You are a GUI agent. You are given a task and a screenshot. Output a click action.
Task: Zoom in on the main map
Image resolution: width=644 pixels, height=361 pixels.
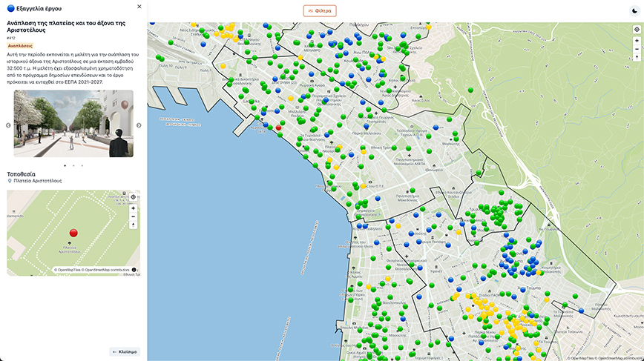[x=637, y=40]
